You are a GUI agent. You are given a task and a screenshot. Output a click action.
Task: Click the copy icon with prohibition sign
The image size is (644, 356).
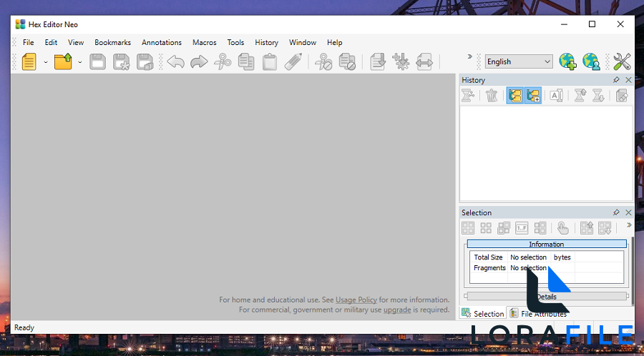pos(348,62)
